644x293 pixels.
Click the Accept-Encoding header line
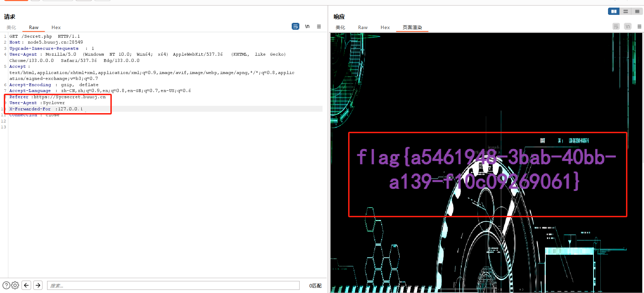pyautogui.click(x=54, y=85)
